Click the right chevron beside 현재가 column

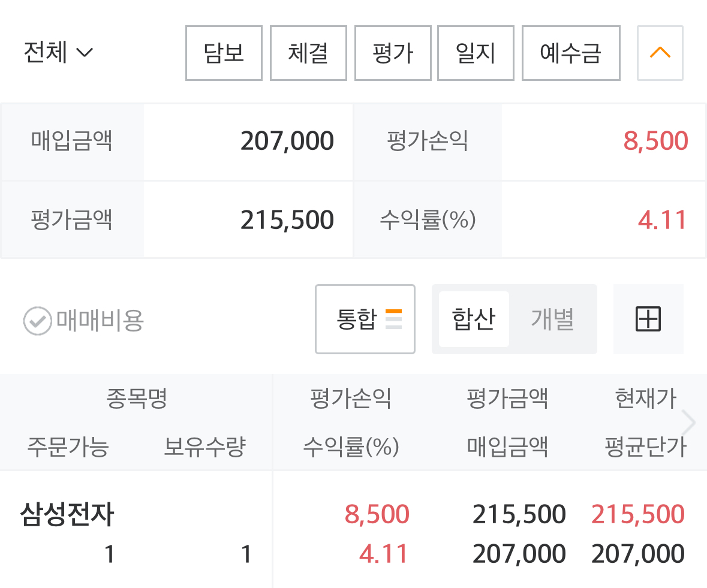689,423
